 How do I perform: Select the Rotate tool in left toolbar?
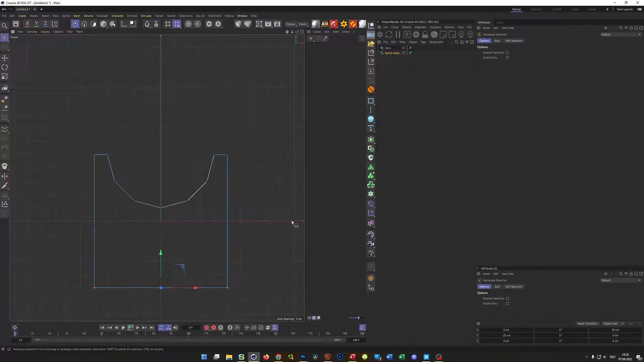pyautogui.click(x=5, y=67)
